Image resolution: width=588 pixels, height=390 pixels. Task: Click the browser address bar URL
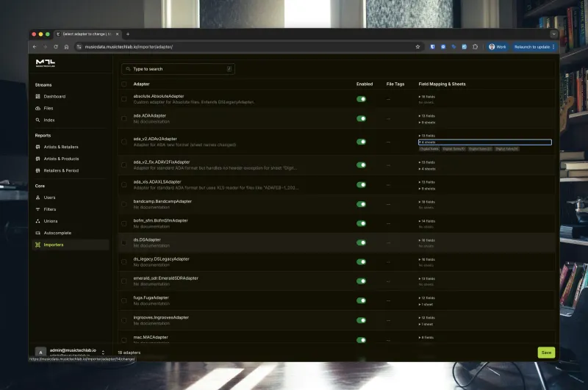pyautogui.click(x=129, y=47)
